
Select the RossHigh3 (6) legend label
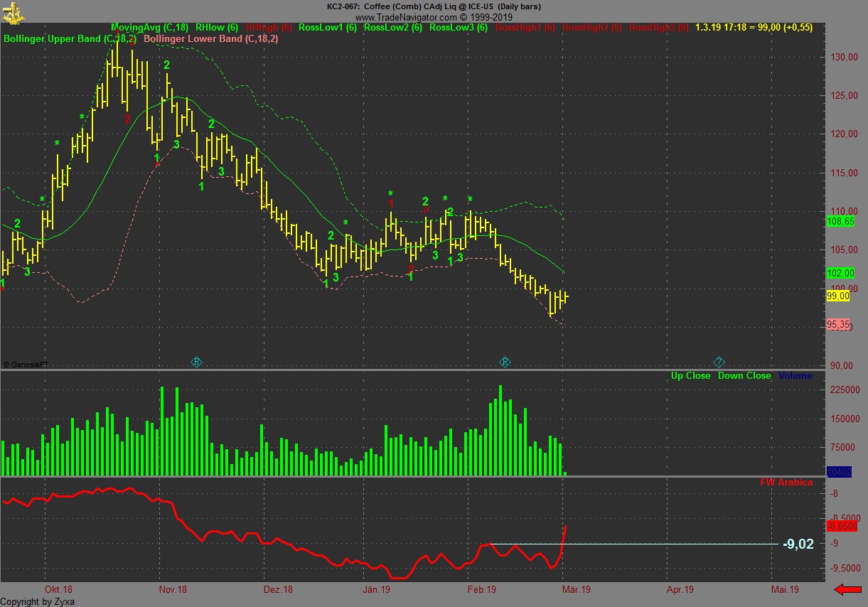[659, 28]
